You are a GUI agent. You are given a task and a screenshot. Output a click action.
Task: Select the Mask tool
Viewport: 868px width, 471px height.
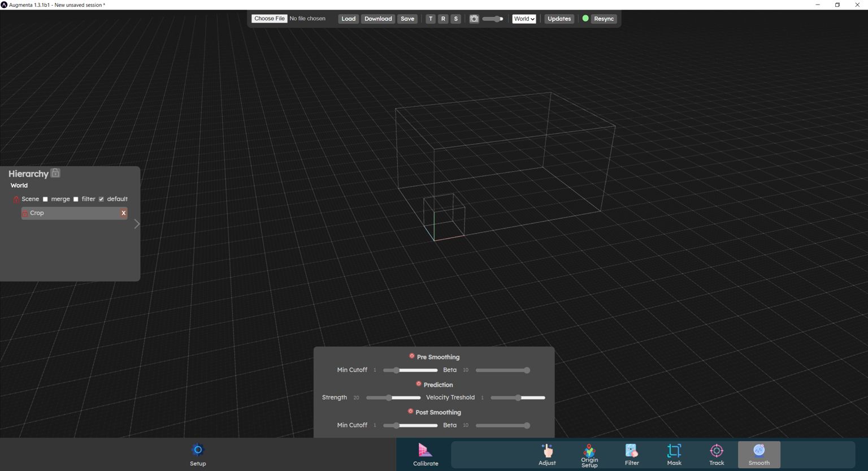pyautogui.click(x=674, y=454)
